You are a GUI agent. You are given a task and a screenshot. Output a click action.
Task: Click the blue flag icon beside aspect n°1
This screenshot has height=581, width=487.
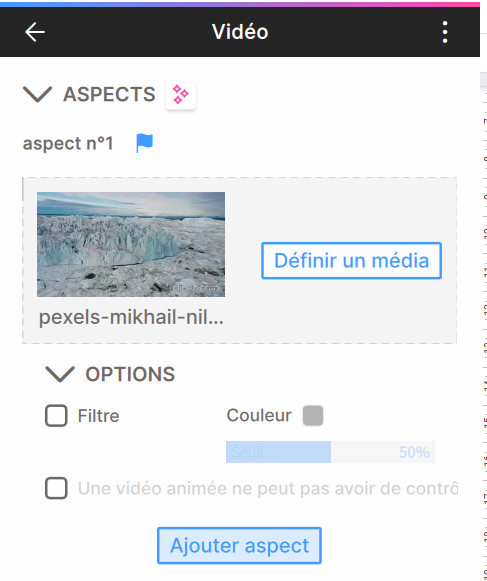pyautogui.click(x=144, y=143)
